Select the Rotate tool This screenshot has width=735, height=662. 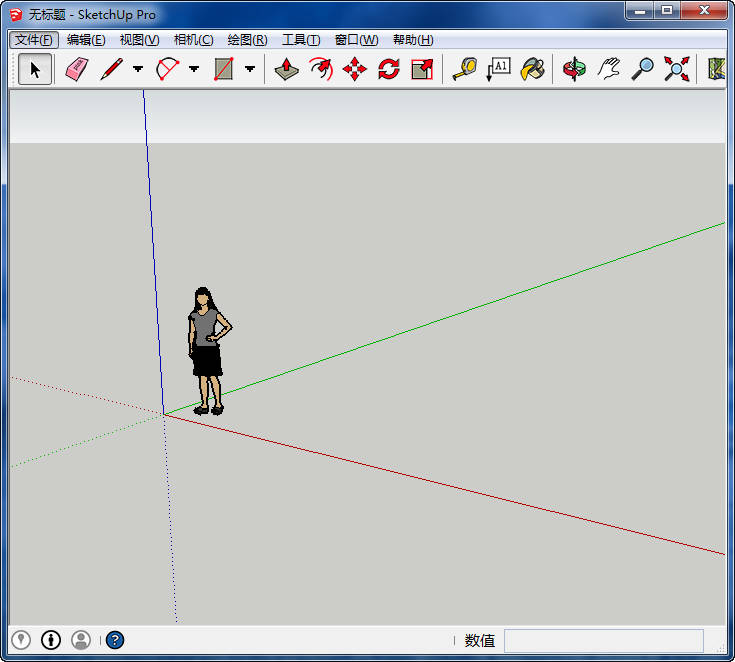(389, 69)
